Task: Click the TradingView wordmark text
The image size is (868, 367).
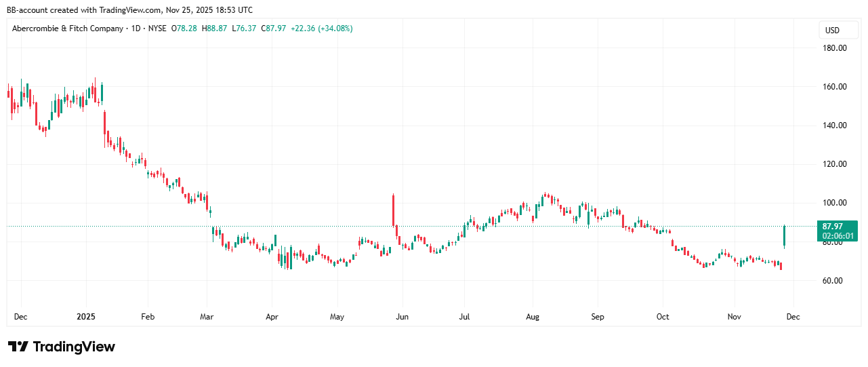Action: pyautogui.click(x=74, y=347)
